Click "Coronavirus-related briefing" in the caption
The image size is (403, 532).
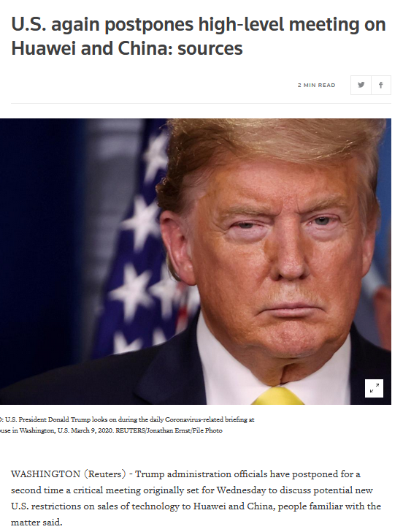tap(210, 419)
